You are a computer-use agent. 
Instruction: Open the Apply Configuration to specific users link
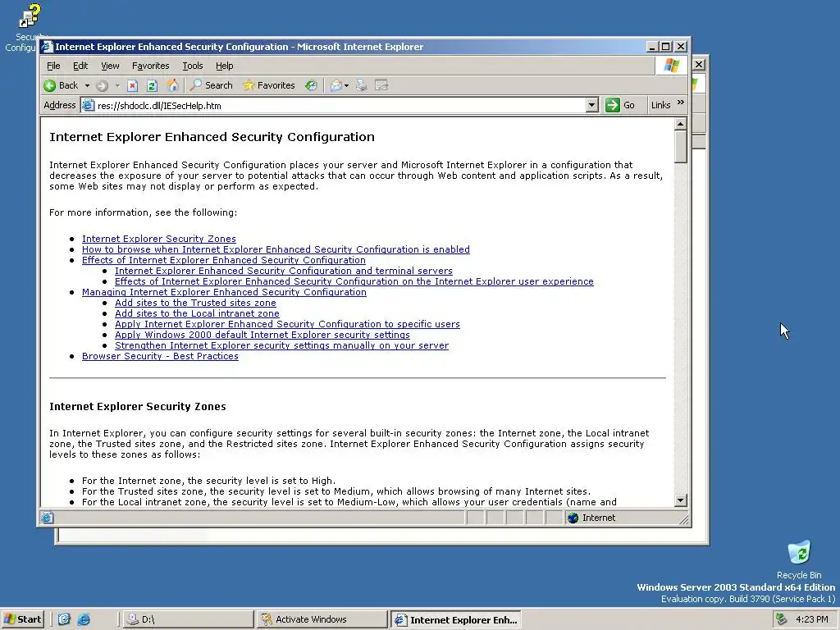coord(287,324)
